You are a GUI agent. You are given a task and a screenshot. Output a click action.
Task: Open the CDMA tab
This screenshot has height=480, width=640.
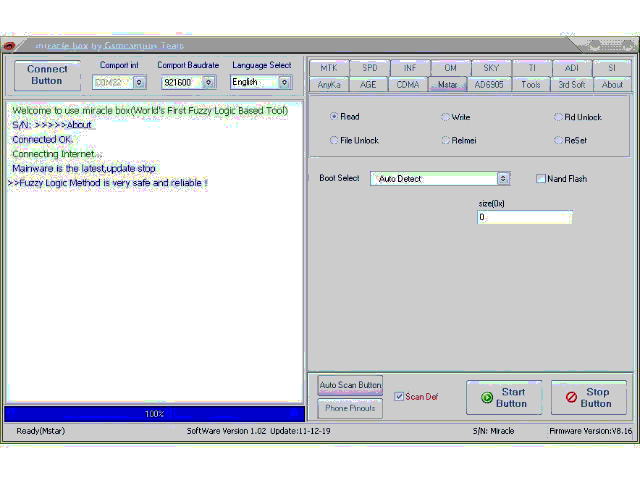pyautogui.click(x=408, y=84)
